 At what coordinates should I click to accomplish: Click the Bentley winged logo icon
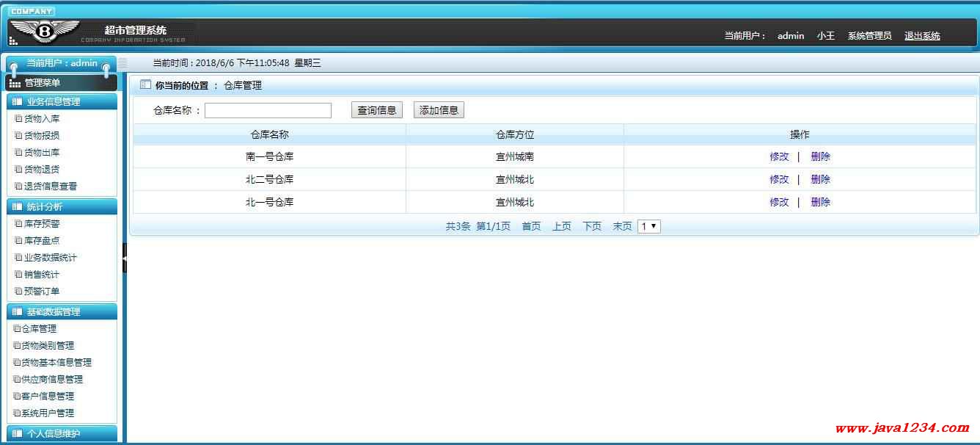[45, 31]
